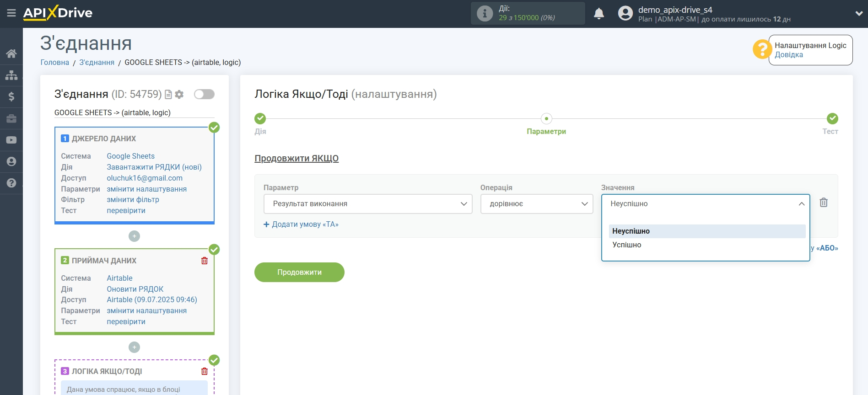Viewport: 868px width, 395px height.
Task: Click the ПРИЙМАЧ ДАНИХ block title
Action: click(x=104, y=261)
